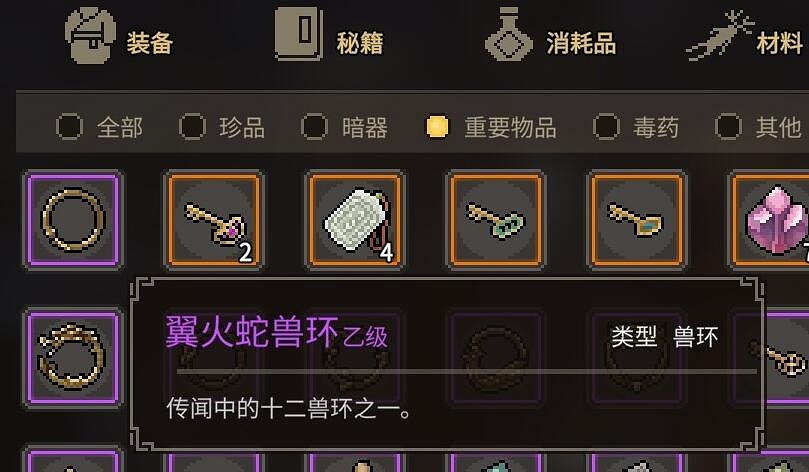Viewport: 809px width, 472px height.
Task: Select the serpent beast ring in second row
Action: [73, 357]
